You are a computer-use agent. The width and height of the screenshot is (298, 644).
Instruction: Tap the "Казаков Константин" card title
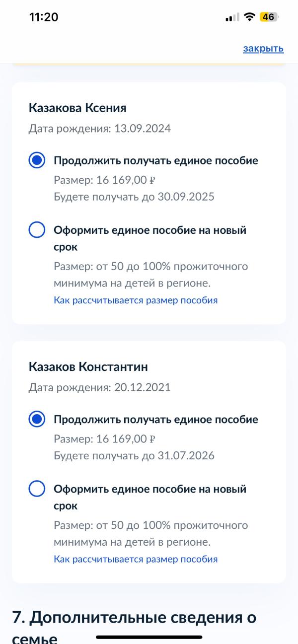(88, 366)
